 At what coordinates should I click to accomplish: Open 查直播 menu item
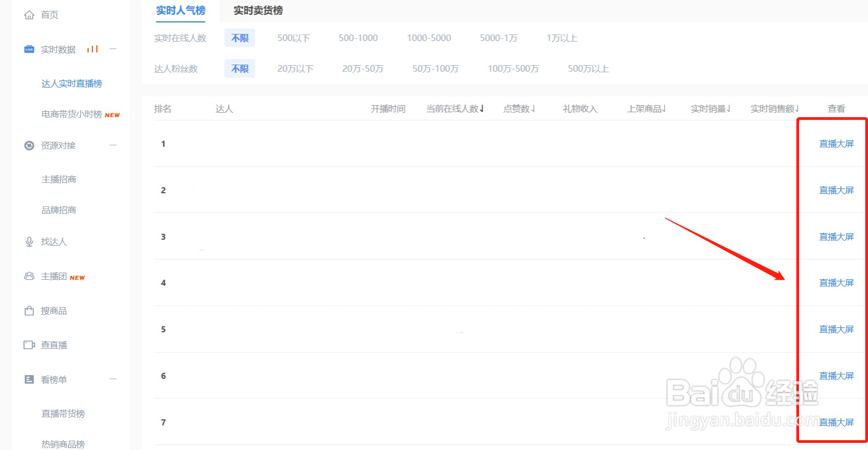coord(54,345)
